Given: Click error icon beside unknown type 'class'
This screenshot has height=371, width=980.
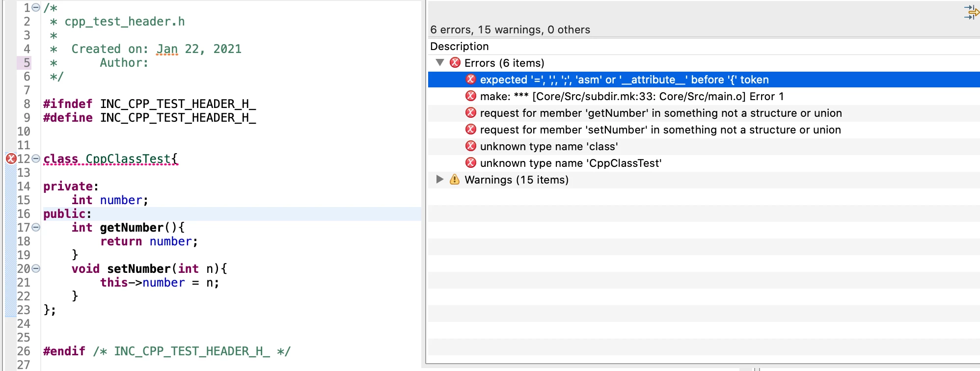Looking at the screenshot, I should (471, 146).
